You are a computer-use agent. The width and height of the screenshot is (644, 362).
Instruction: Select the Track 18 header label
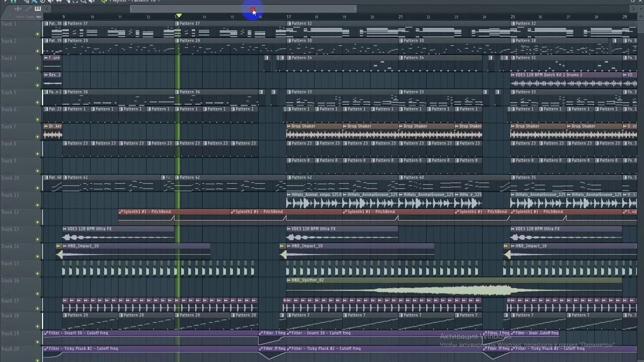coord(10,316)
